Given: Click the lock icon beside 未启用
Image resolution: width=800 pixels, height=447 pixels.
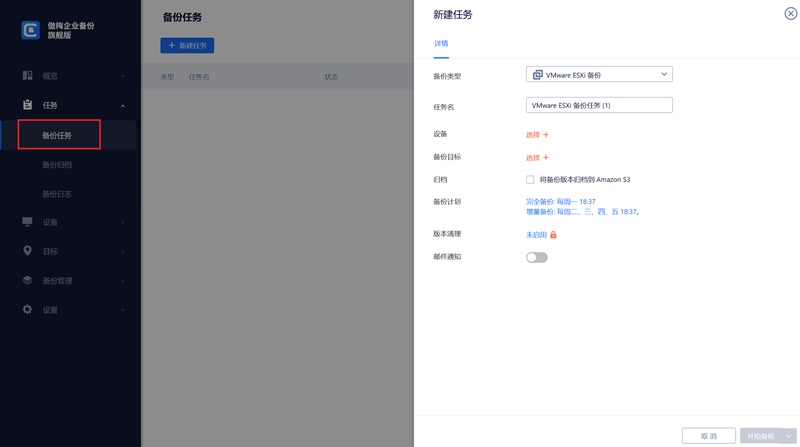Looking at the screenshot, I should tap(553, 235).
